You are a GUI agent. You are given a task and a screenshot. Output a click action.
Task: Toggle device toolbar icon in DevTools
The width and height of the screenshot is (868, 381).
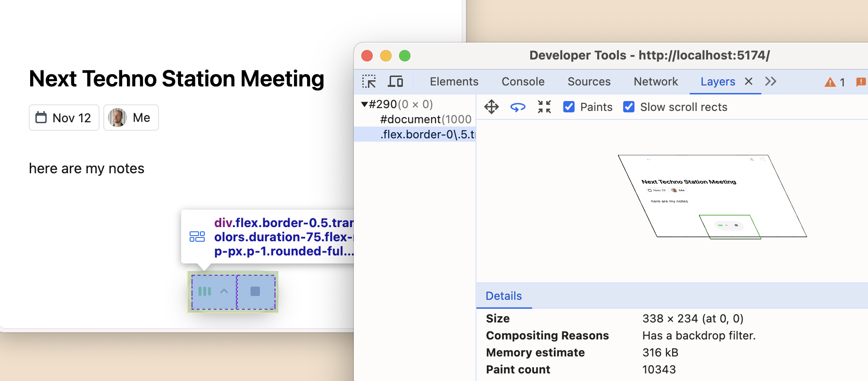pyautogui.click(x=395, y=82)
